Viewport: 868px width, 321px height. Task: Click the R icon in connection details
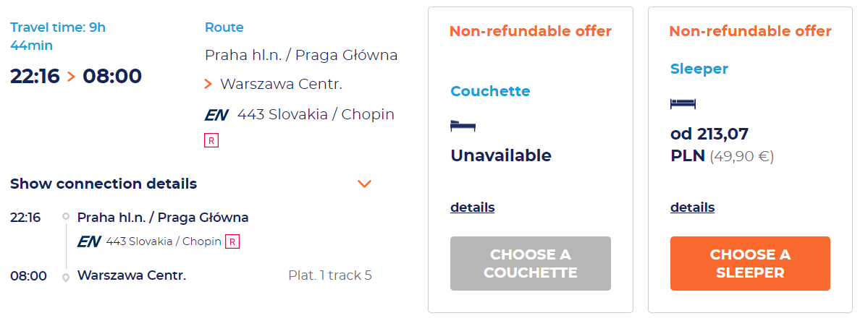click(232, 241)
